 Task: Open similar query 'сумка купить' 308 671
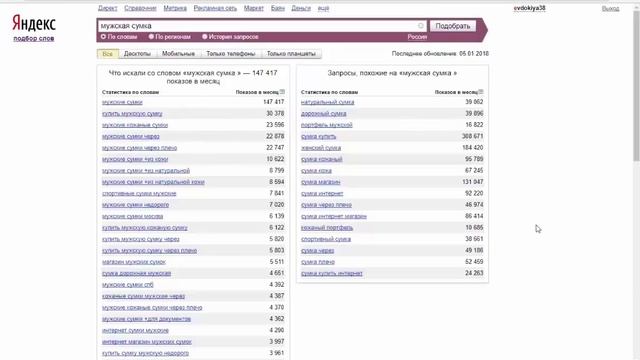click(x=318, y=136)
